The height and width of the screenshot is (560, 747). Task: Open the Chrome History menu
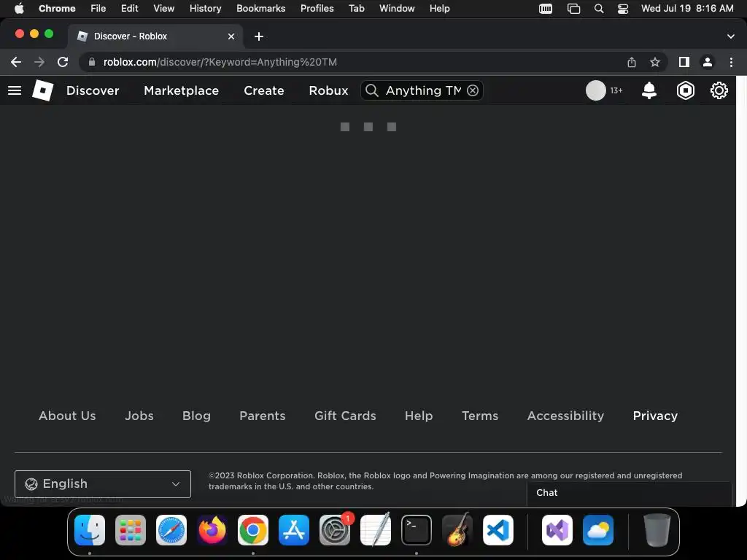[205, 9]
